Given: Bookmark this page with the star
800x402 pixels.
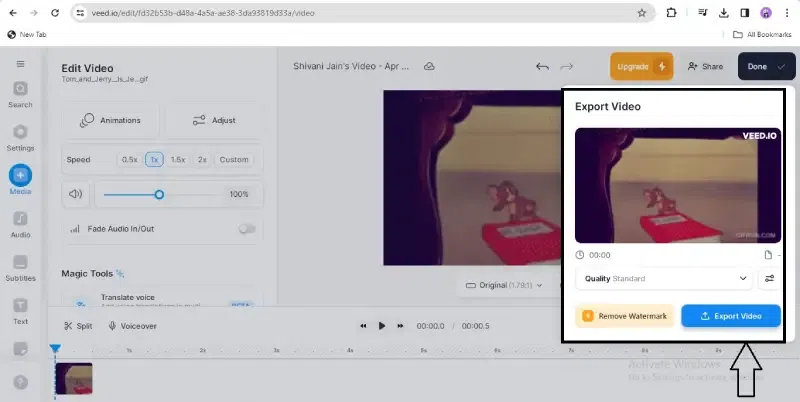Looking at the screenshot, I should [642, 13].
